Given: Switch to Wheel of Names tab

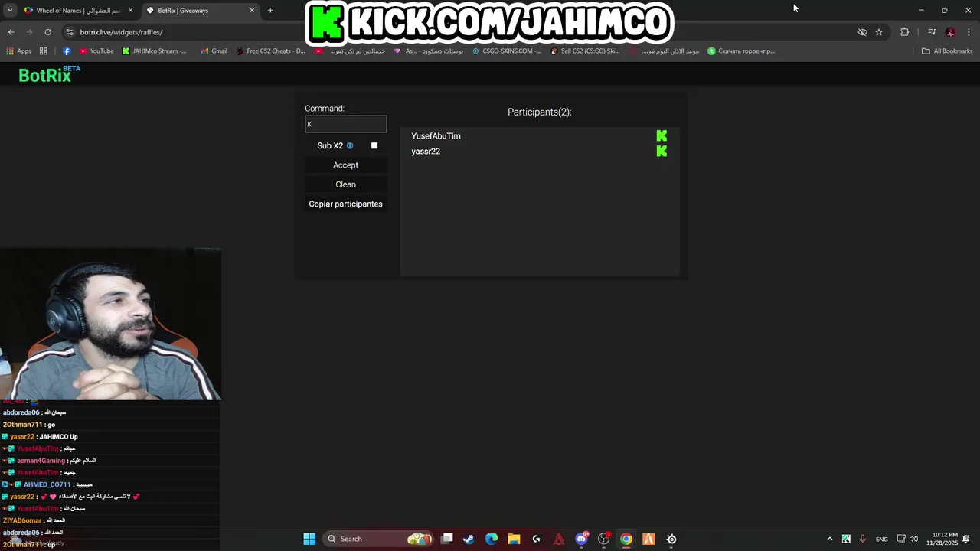Looking at the screenshot, I should pyautogui.click(x=79, y=11).
